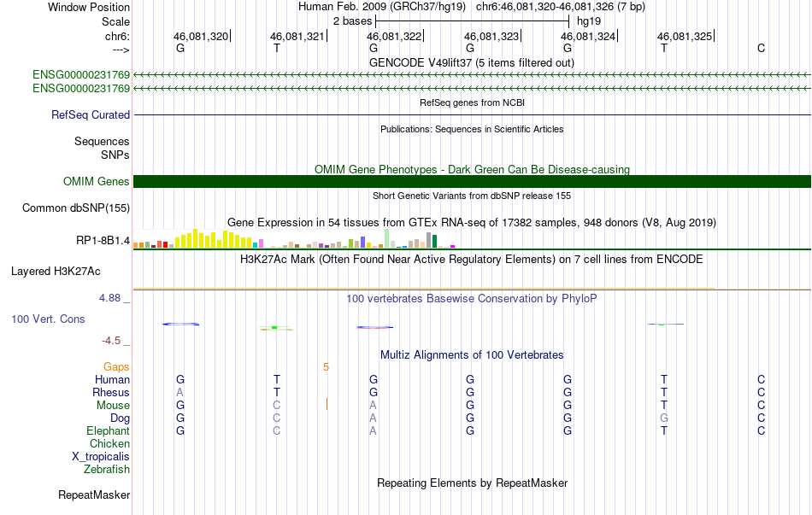The height and width of the screenshot is (515, 812).
Task: Select the Rhesus alignment row label
Action: click(111, 392)
